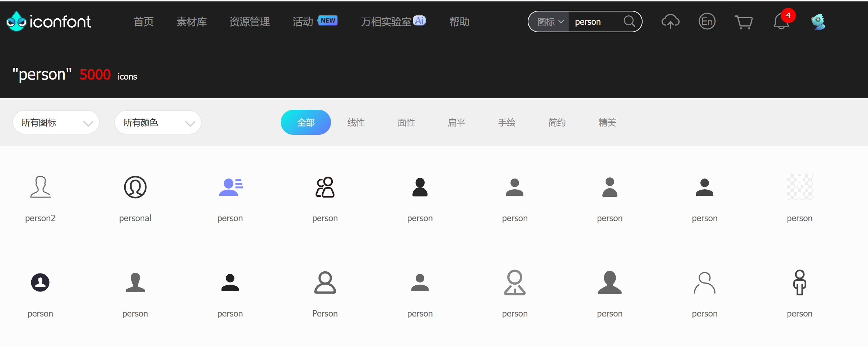
Task: Click the user avatar icon
Action: pos(818,22)
